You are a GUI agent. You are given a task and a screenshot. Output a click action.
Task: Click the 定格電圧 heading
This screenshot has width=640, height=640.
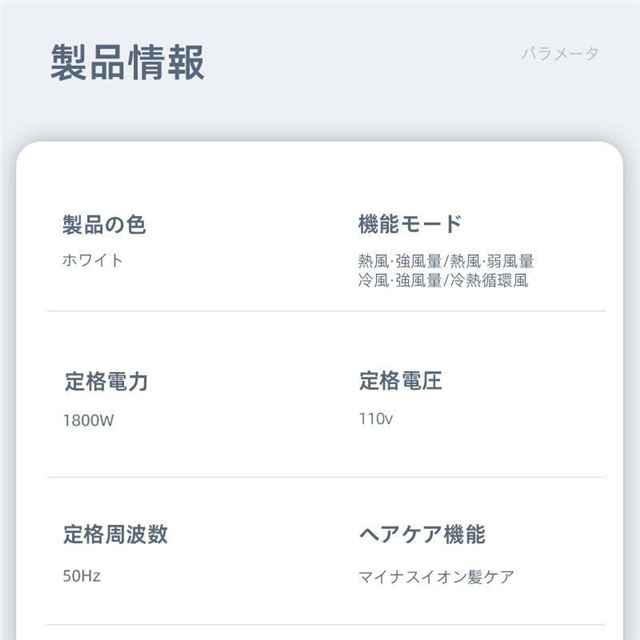[400, 381]
